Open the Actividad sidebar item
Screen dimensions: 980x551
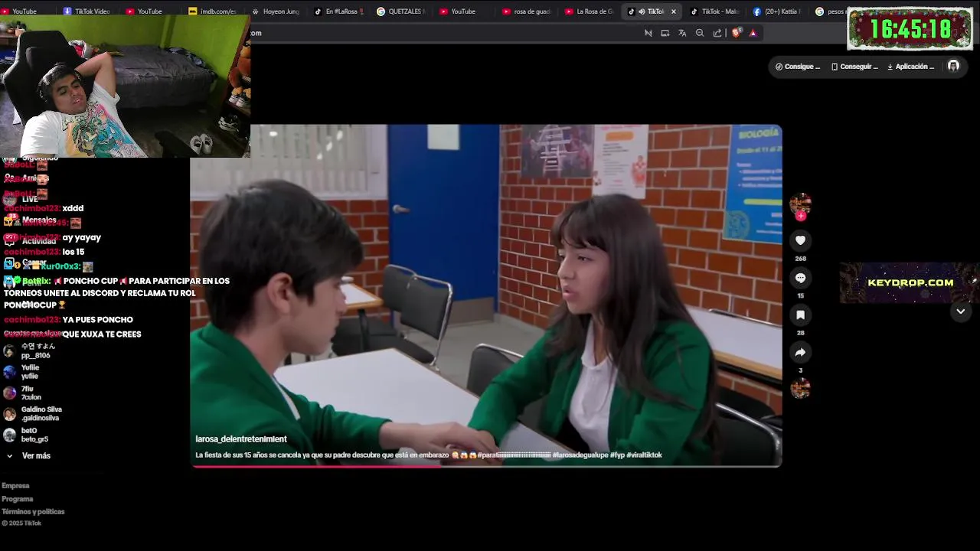pyautogui.click(x=29, y=241)
